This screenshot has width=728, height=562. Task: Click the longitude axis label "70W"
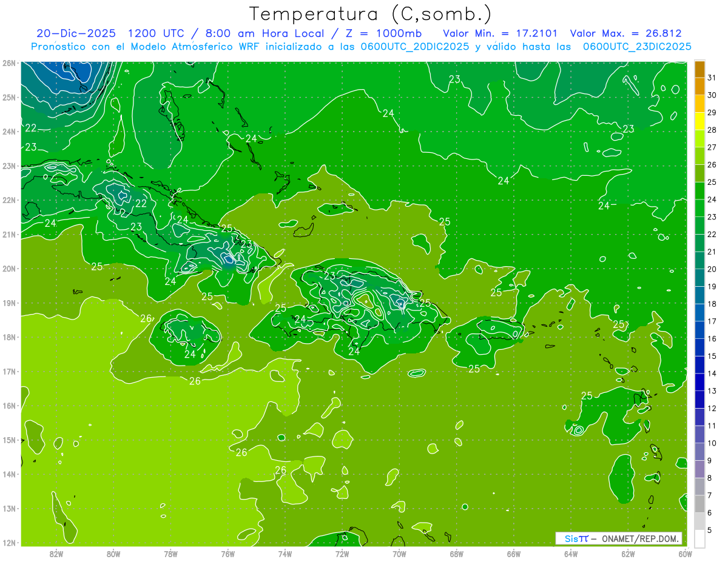399,554
